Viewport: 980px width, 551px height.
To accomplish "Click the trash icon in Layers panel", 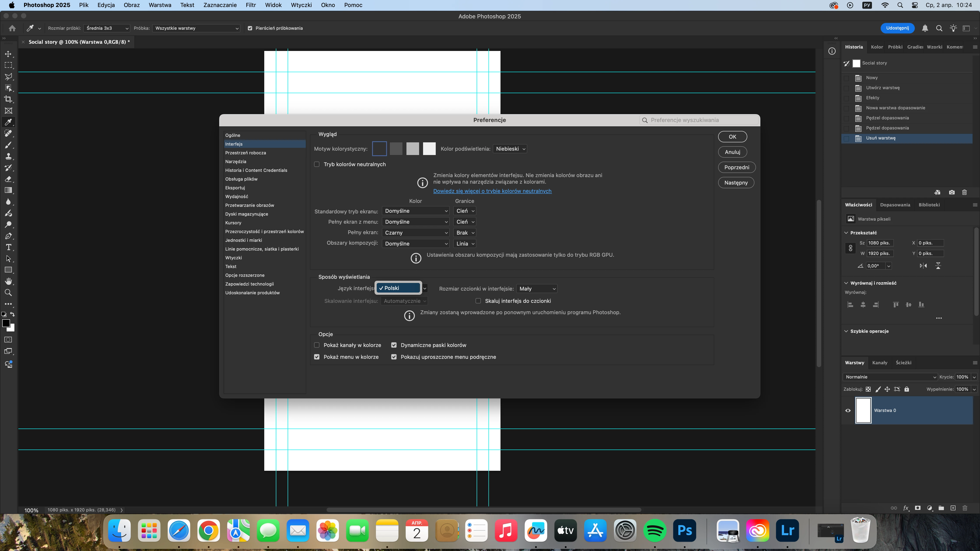I will [x=964, y=508].
